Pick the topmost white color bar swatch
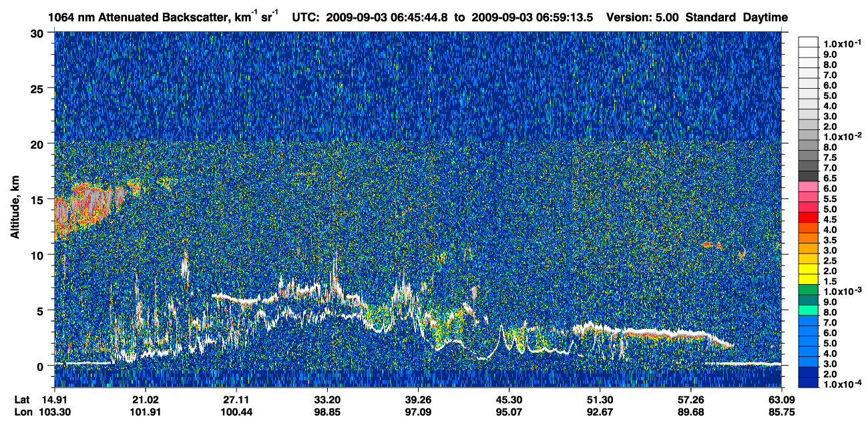The height and width of the screenshot is (445, 868). coord(809,41)
